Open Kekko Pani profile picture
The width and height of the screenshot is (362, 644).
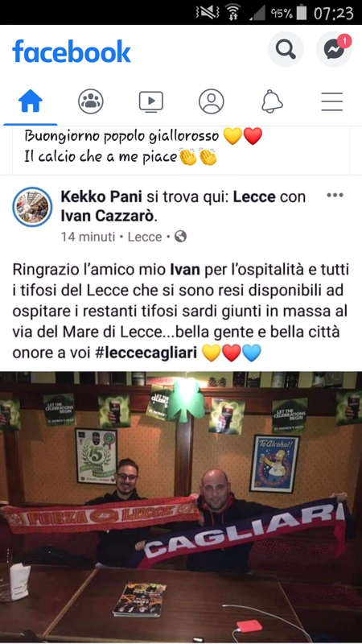32,207
